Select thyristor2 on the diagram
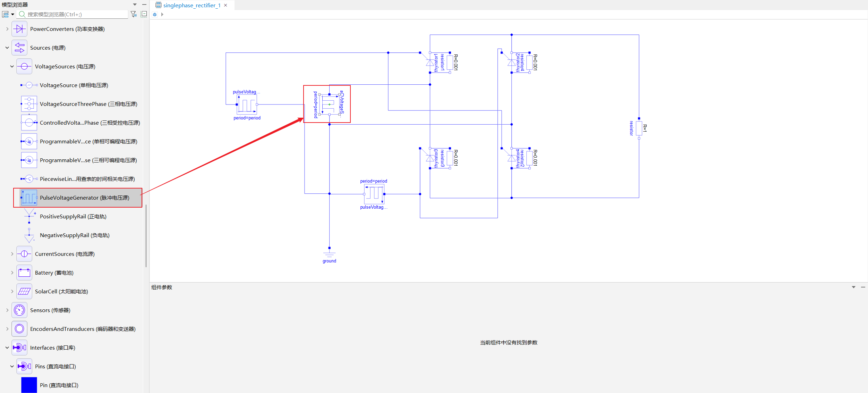 (x=511, y=62)
